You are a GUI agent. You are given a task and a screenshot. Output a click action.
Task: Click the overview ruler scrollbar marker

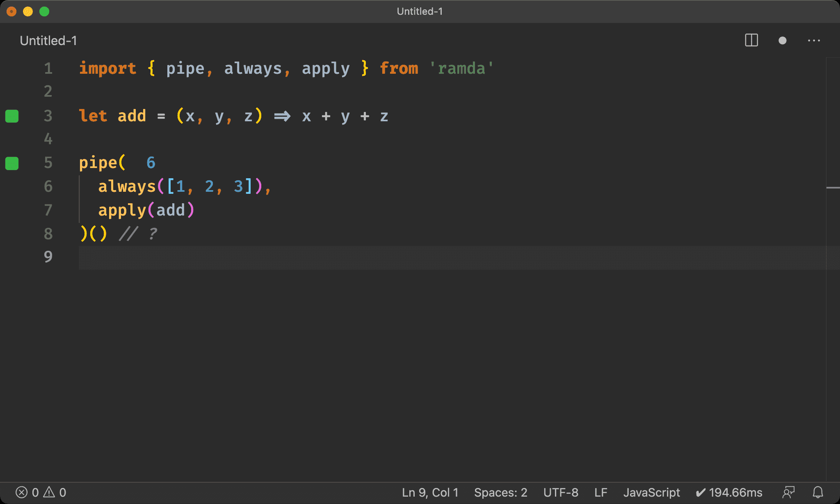833,188
